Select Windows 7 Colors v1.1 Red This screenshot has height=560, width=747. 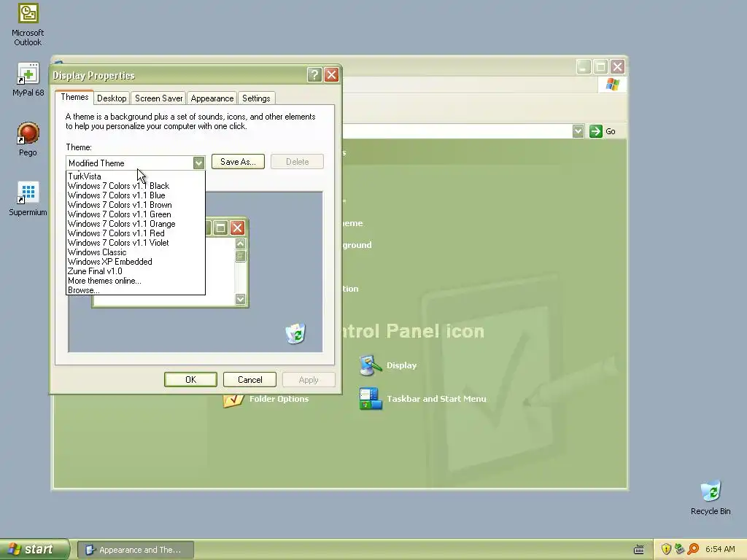pyautogui.click(x=135, y=233)
